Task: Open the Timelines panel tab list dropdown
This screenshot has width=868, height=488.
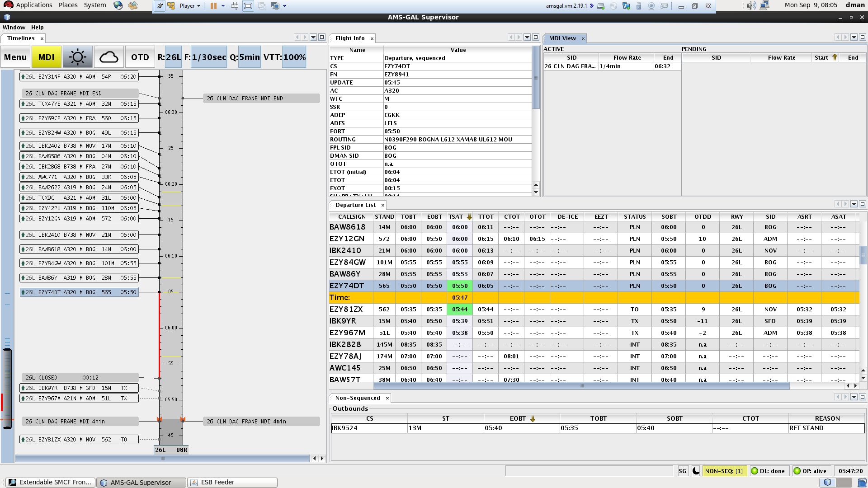Action: pos(313,38)
